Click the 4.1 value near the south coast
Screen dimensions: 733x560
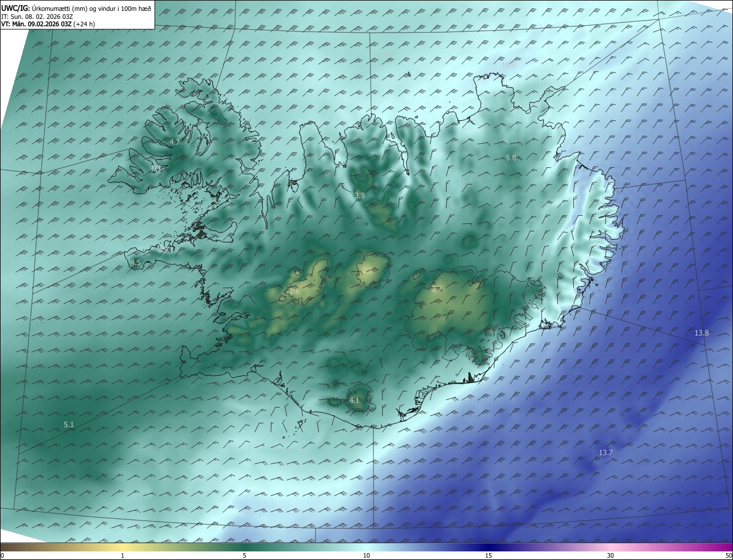[x=354, y=401]
